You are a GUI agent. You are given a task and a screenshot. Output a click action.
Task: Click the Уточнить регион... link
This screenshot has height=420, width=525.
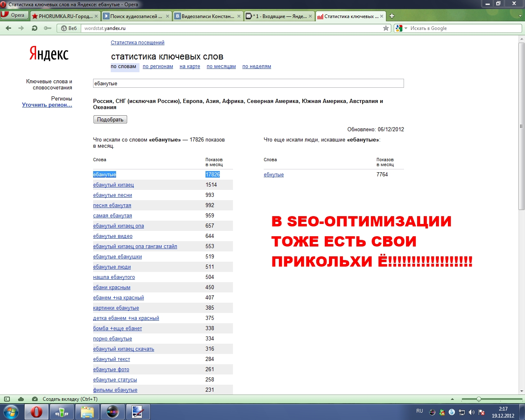click(47, 105)
